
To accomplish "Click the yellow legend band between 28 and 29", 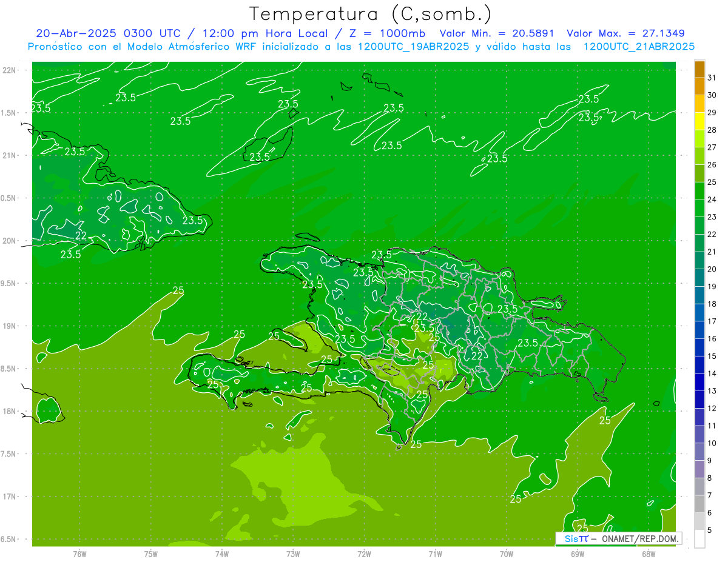I will [x=699, y=121].
